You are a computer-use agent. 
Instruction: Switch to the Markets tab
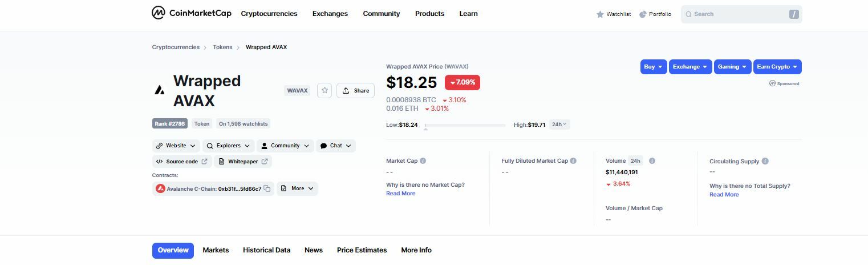pos(216,250)
